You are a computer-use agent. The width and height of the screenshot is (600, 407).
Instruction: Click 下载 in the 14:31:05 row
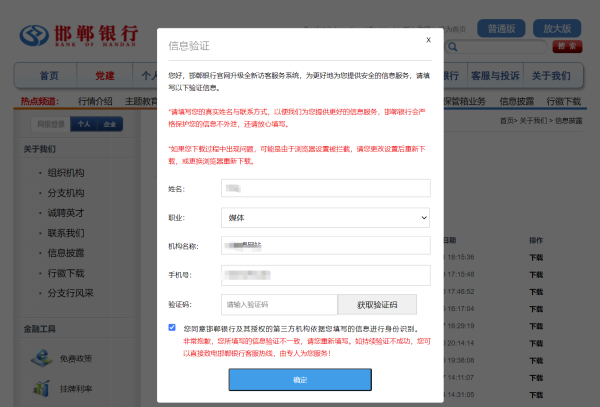(536, 395)
